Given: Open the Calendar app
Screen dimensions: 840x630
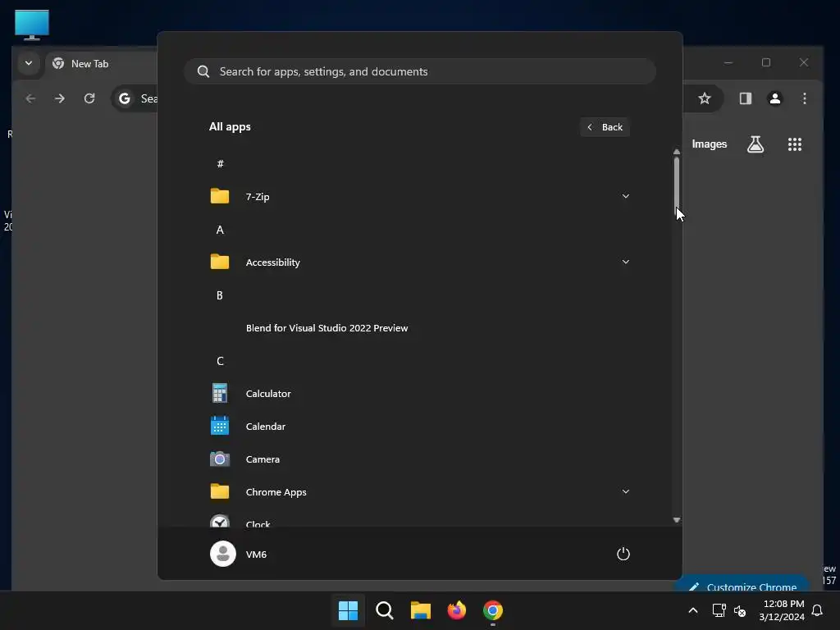Looking at the screenshot, I should tap(419, 427).
